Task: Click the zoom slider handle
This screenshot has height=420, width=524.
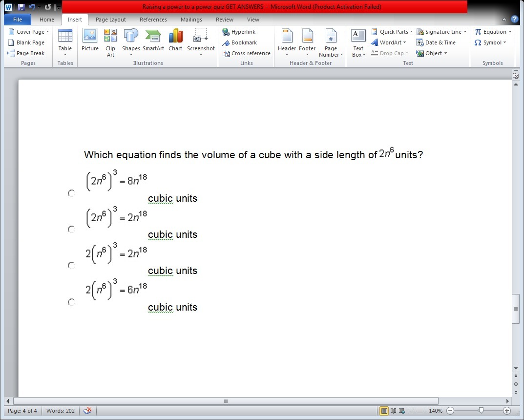Action: click(481, 411)
